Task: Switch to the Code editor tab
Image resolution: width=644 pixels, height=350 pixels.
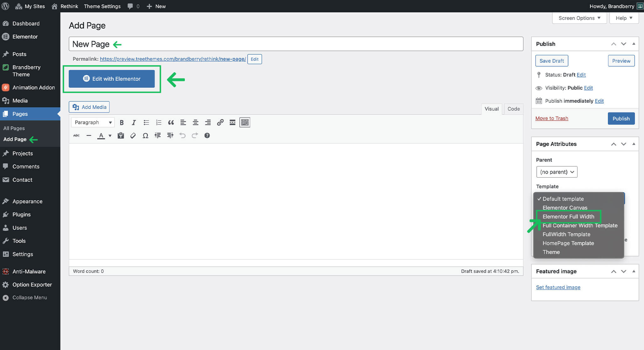Action: (x=513, y=109)
